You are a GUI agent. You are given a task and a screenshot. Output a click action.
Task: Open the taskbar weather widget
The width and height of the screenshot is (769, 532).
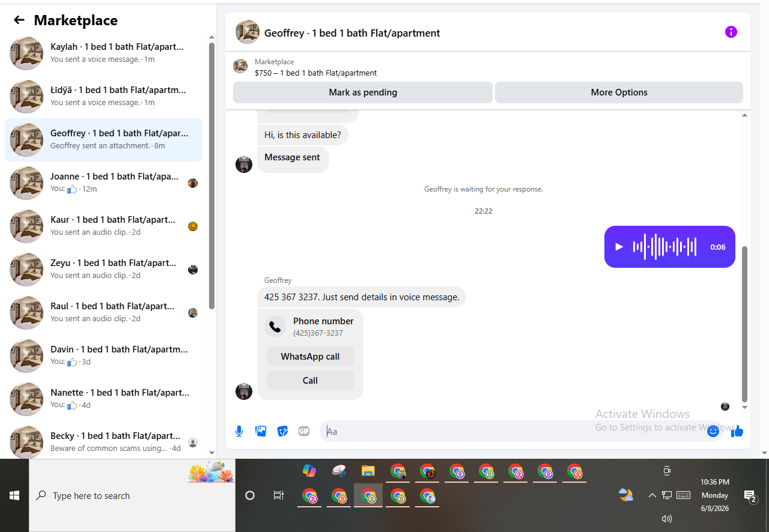point(626,495)
